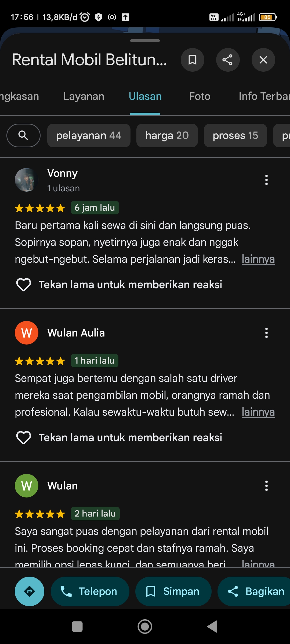Open Wulan's review three-dot menu

pos(266,486)
